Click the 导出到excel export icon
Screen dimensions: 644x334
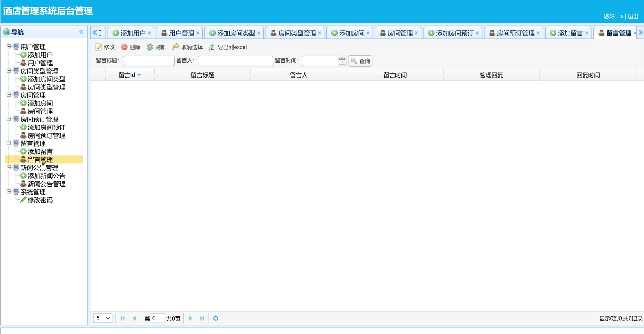(x=212, y=47)
